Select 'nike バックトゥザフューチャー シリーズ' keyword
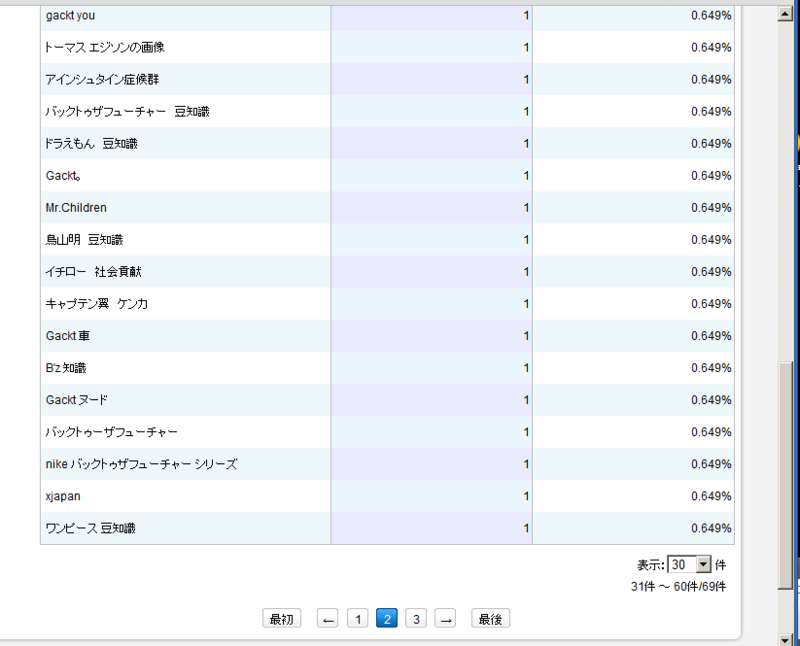Viewport: 800px width, 646px height. [141, 464]
